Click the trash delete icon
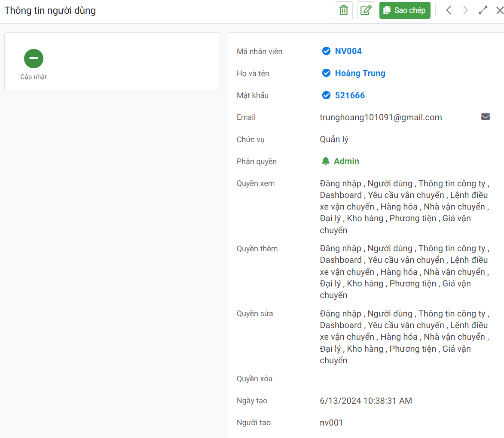 pyautogui.click(x=344, y=10)
